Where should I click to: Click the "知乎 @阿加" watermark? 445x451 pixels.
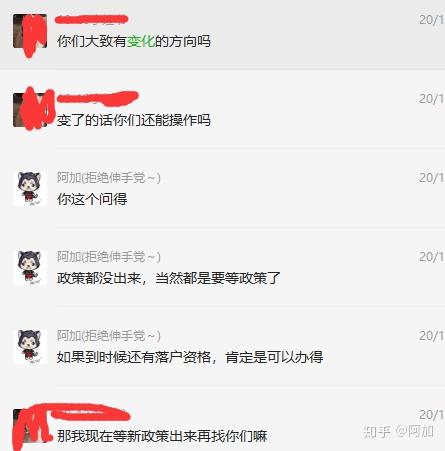pyautogui.click(x=398, y=432)
